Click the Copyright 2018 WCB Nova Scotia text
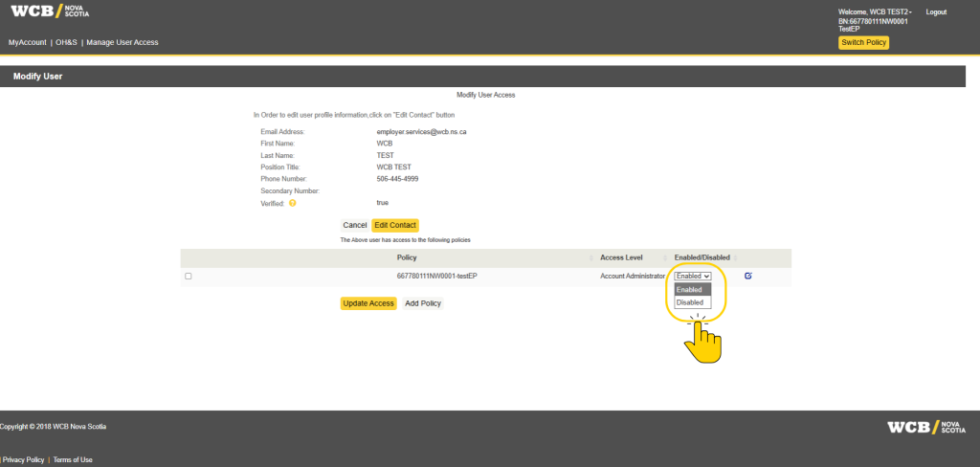Image resolution: width=980 pixels, height=467 pixels. click(54, 427)
